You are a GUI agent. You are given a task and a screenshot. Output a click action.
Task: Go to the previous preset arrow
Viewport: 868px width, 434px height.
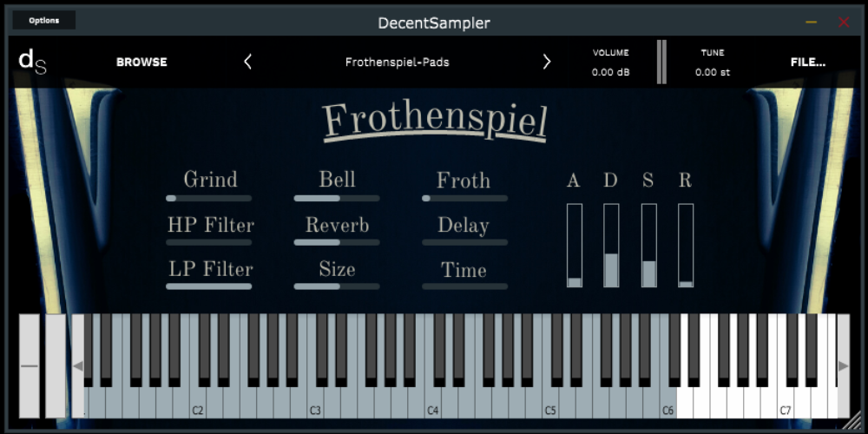click(248, 62)
